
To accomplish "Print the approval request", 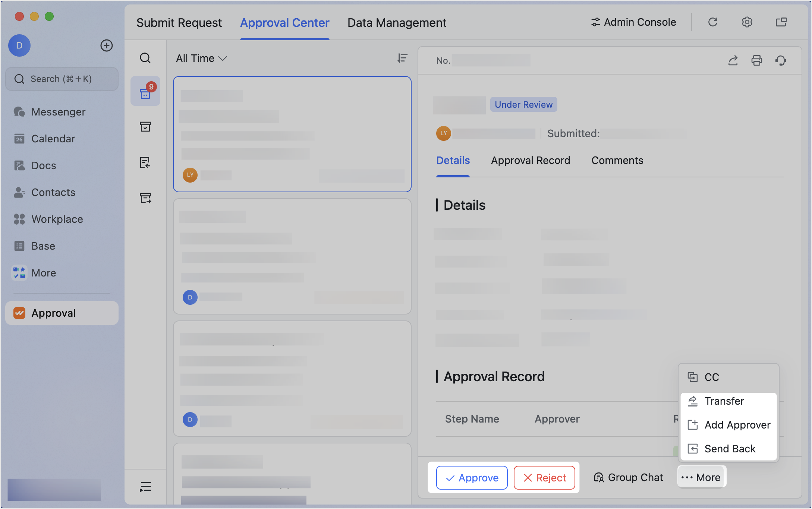I will (757, 60).
